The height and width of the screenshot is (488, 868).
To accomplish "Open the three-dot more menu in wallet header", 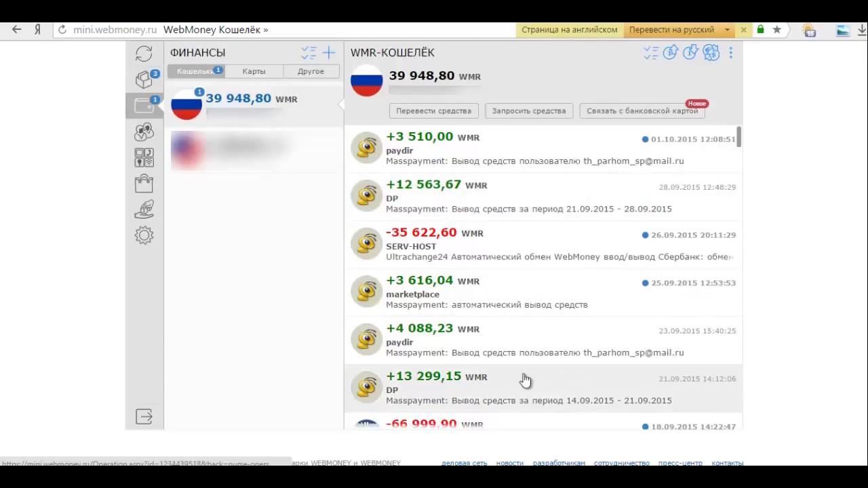I will coord(730,52).
